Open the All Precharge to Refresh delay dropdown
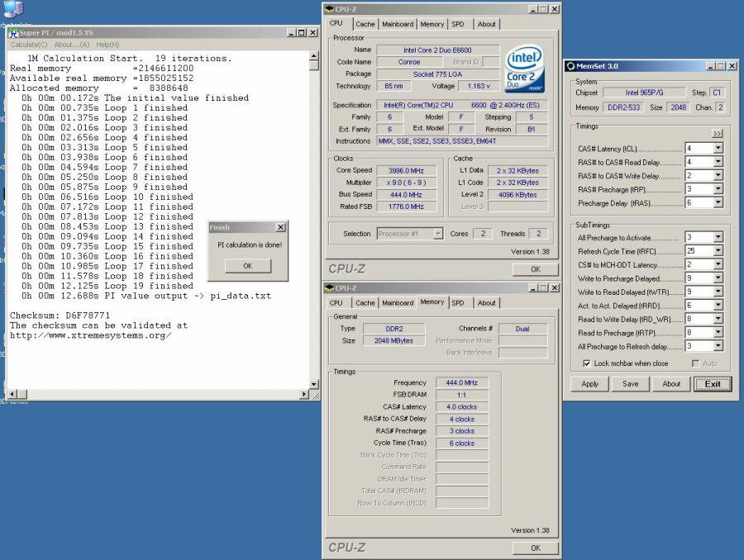 (718, 346)
